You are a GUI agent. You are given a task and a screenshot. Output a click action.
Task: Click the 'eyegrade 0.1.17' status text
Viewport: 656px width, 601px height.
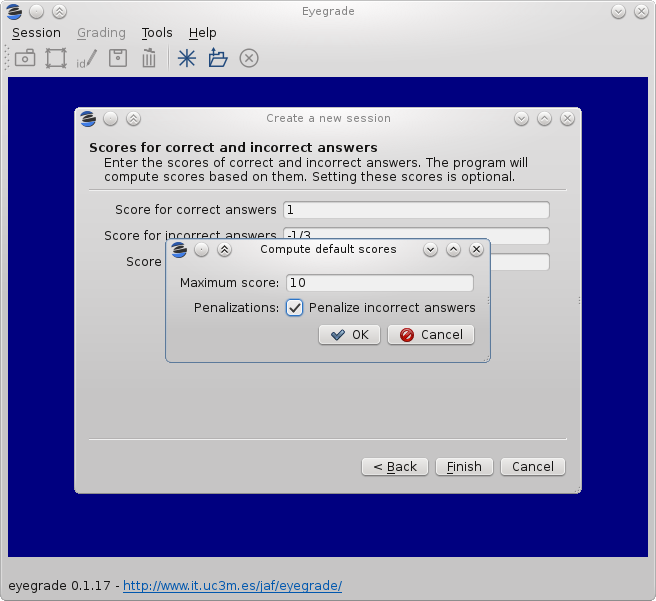pos(59,586)
